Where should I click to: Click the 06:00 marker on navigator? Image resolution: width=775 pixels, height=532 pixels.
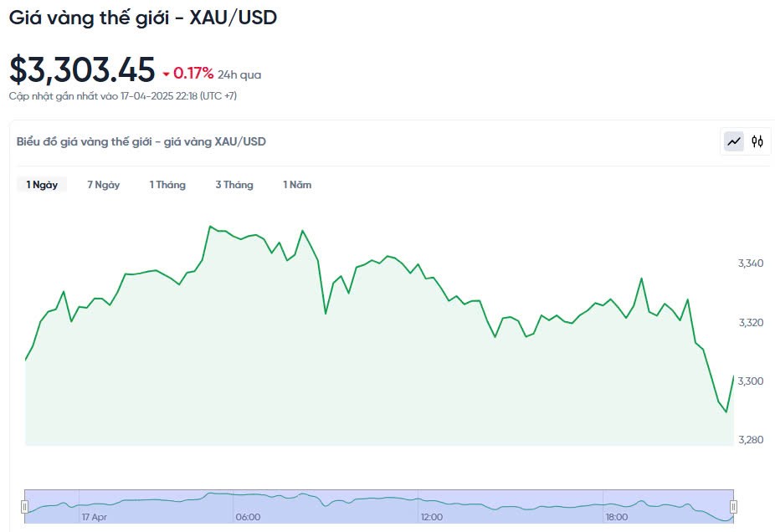point(248,517)
